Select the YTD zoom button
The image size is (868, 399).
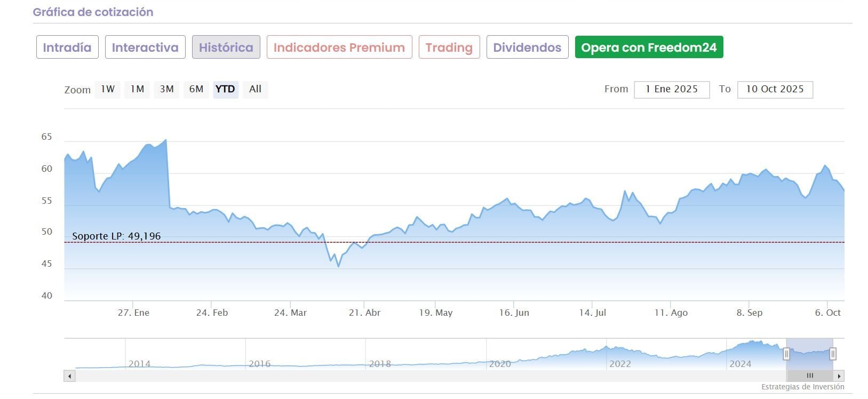pos(225,89)
